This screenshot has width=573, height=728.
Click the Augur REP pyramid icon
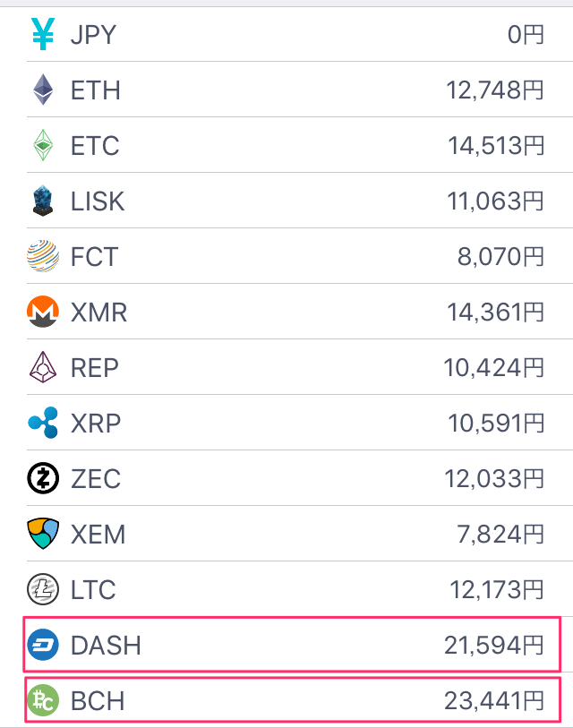pyautogui.click(x=43, y=367)
